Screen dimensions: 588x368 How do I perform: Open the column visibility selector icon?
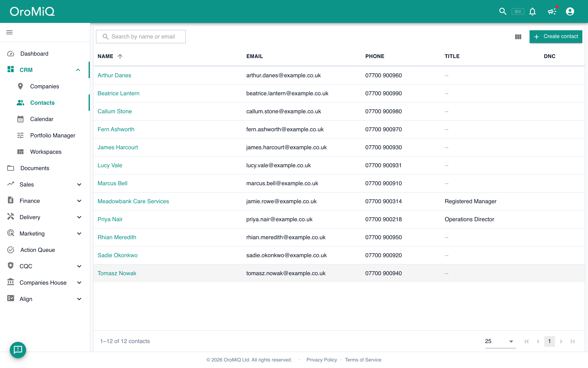[518, 37]
